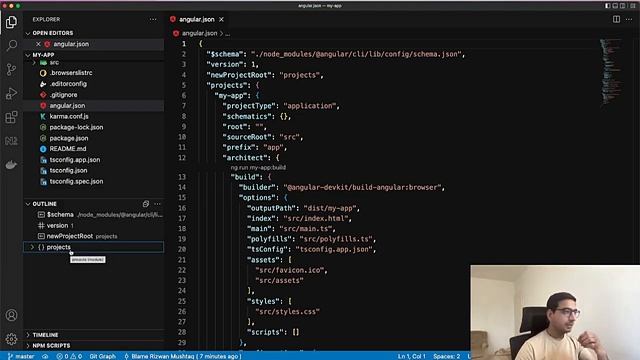Viewport: 640px width, 360px height.
Task: Close the angular.json editor tab
Action: click(x=221, y=19)
